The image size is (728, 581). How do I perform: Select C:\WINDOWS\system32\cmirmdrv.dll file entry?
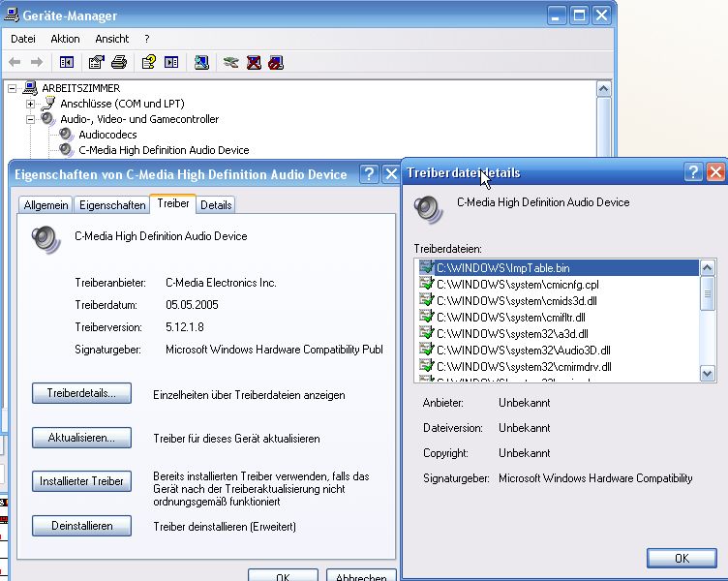pyautogui.click(x=524, y=366)
